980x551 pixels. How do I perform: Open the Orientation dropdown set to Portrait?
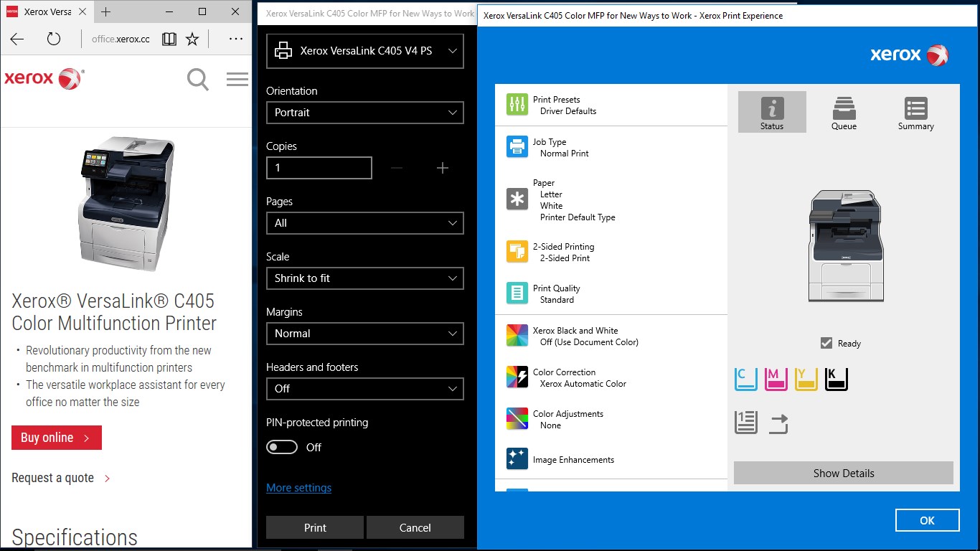pos(365,113)
